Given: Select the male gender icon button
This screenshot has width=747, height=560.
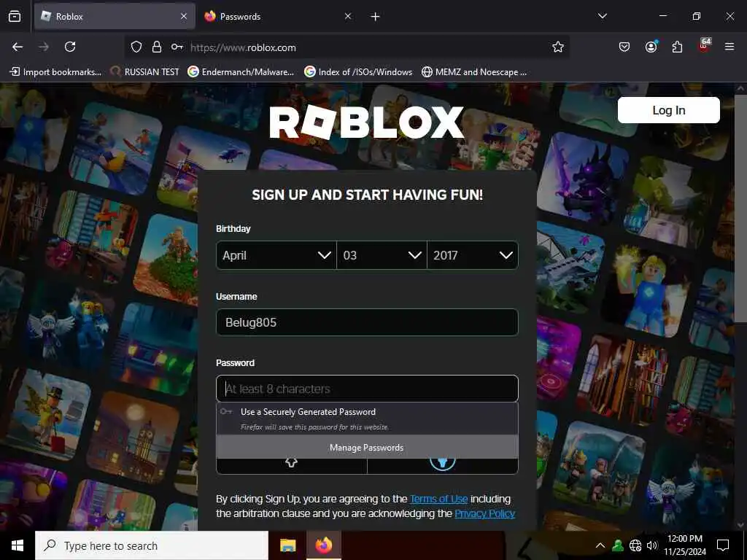Looking at the screenshot, I should tap(443, 466).
